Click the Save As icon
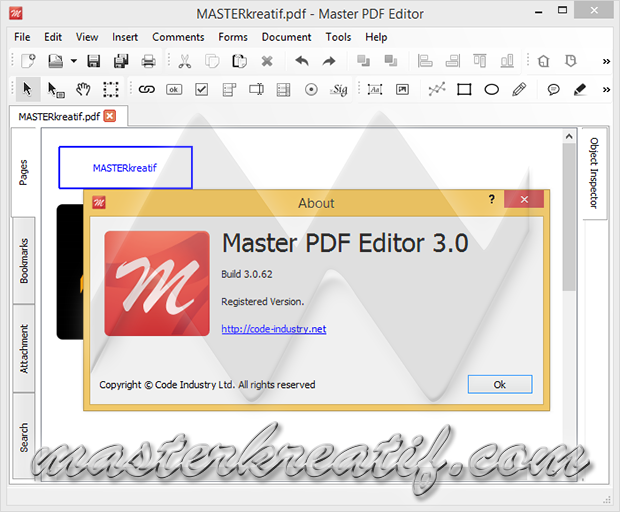The height and width of the screenshot is (512, 620). 121,61
